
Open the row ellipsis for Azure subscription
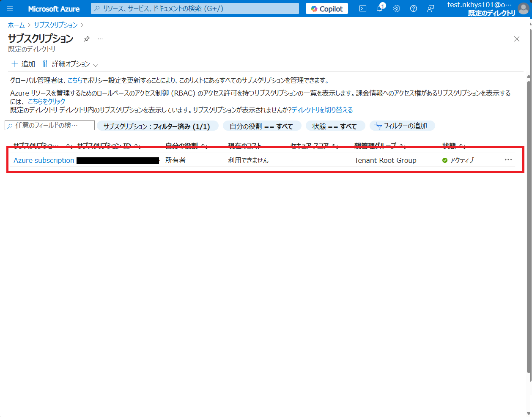(508, 160)
